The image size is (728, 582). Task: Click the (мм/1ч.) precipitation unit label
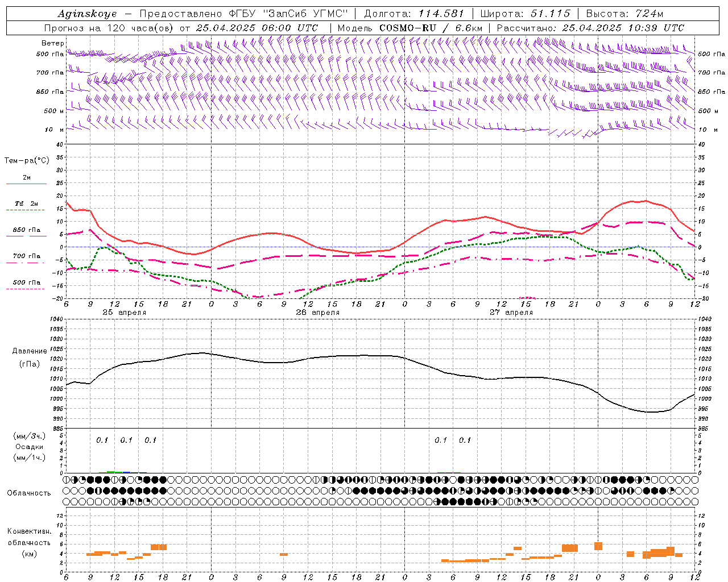(30, 458)
